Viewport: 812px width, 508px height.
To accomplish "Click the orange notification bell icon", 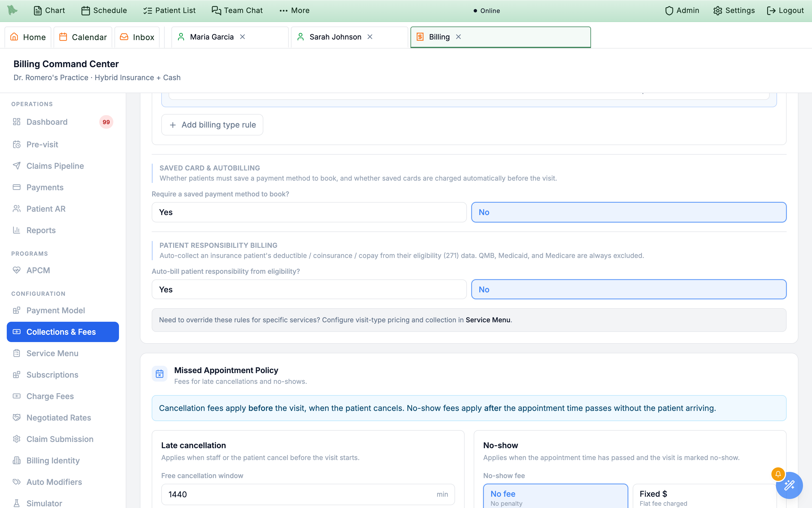I will click(x=778, y=474).
